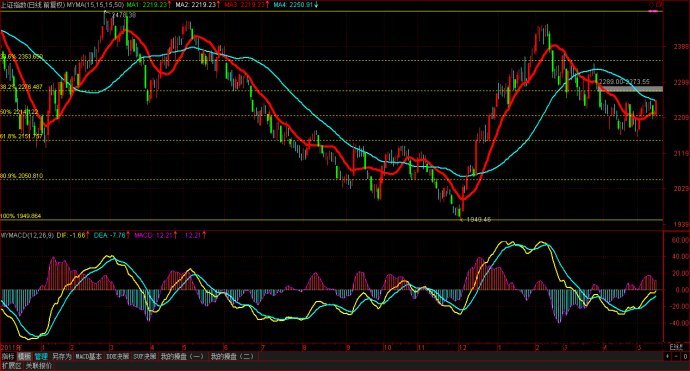This screenshot has height=371, width=690.
Task: Click the MYMACD(12,26,9) indicator label
Action: 27,235
